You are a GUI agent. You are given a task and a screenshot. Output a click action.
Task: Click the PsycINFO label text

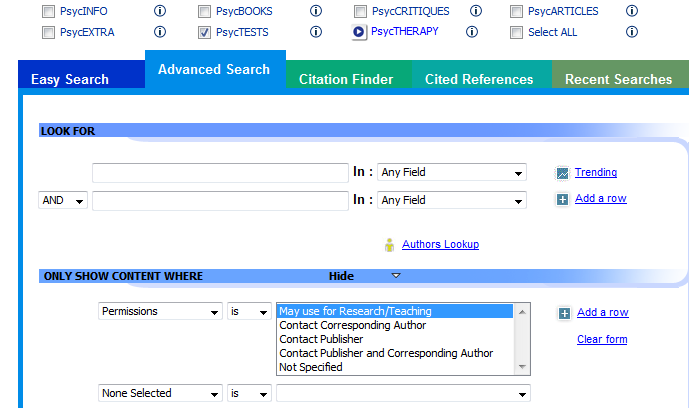pos(83,11)
